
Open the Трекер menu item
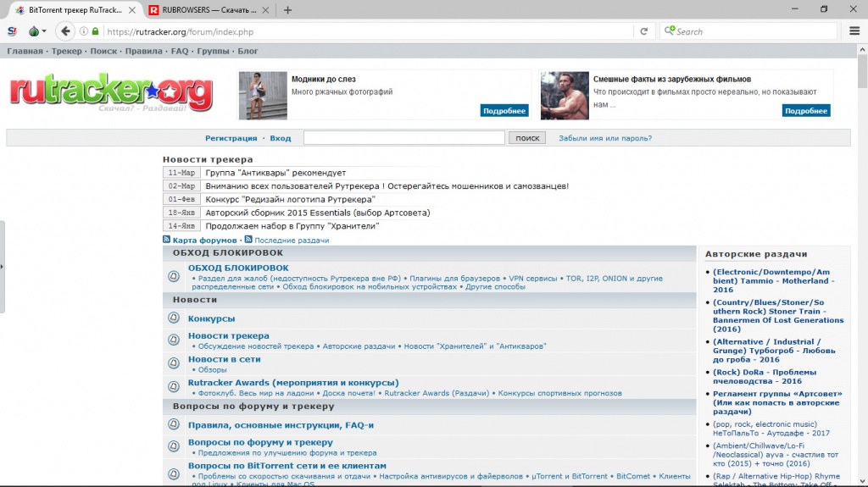tap(66, 51)
